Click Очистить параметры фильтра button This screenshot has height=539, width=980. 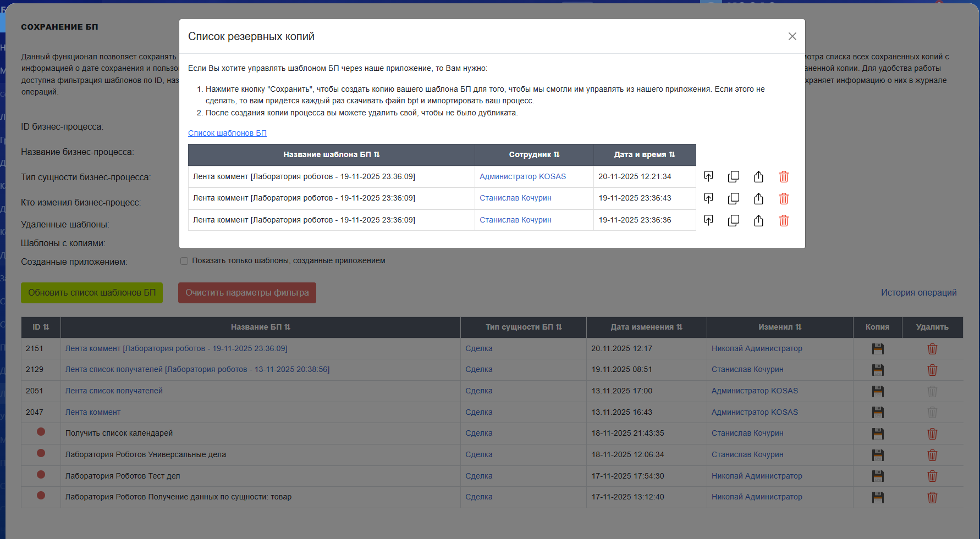tap(247, 293)
